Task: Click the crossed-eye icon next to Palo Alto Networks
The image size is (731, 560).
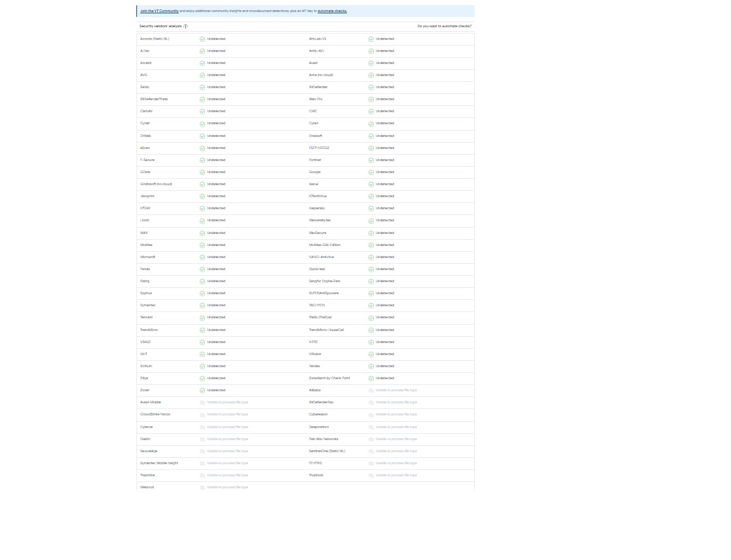Action: pos(371,440)
